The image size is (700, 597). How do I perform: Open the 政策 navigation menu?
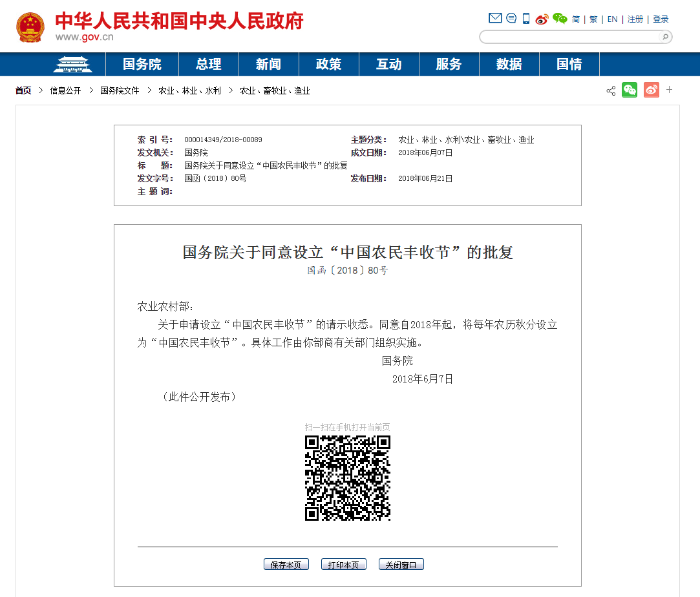coord(328,65)
